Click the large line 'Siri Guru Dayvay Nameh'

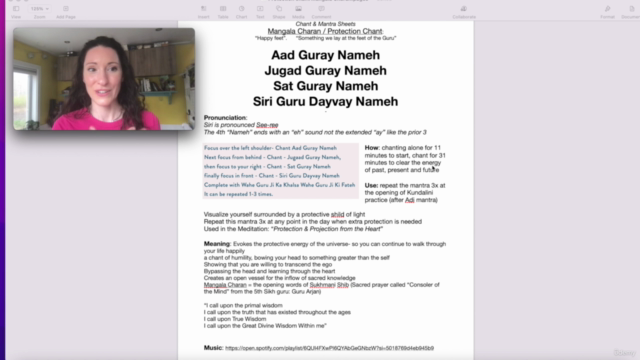coord(325,102)
